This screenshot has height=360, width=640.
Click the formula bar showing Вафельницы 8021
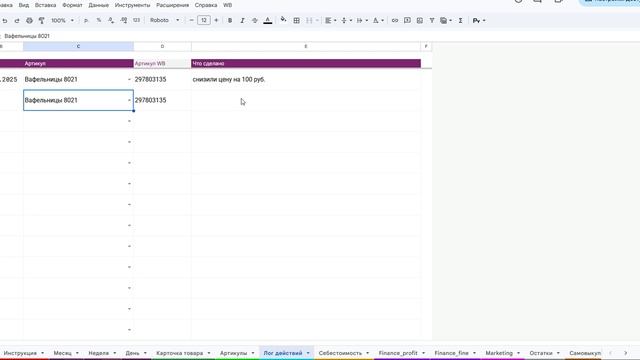320,36
